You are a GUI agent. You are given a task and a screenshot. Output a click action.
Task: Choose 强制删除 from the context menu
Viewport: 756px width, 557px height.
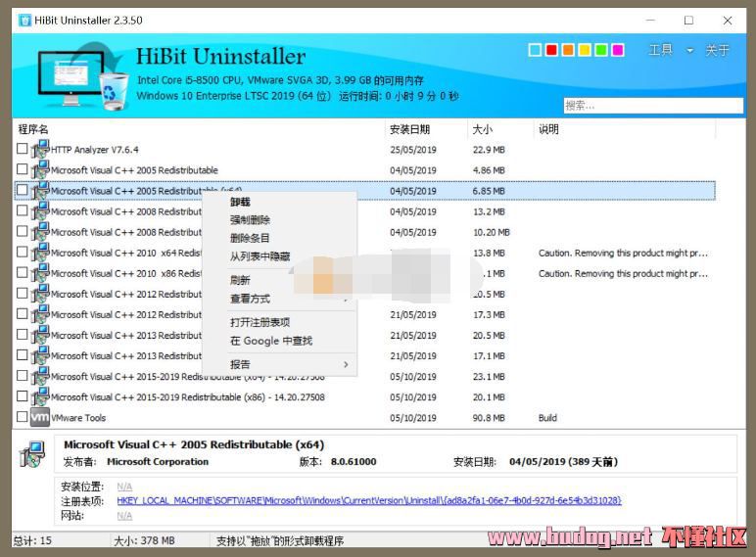point(250,220)
